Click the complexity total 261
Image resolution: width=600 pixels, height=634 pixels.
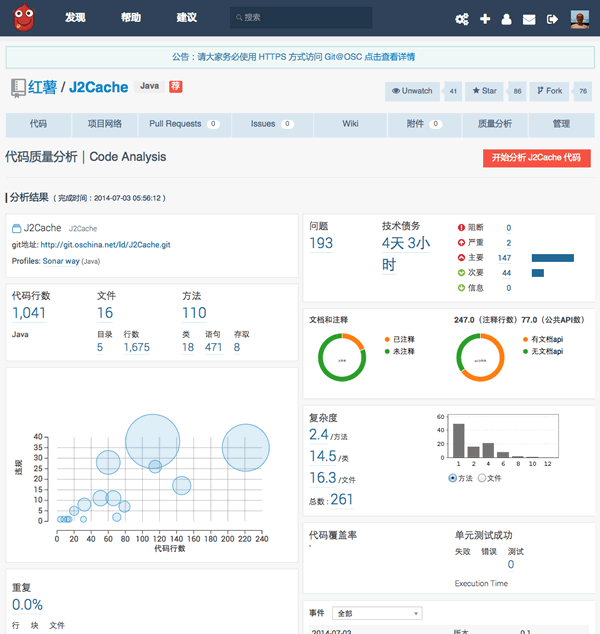tap(342, 500)
